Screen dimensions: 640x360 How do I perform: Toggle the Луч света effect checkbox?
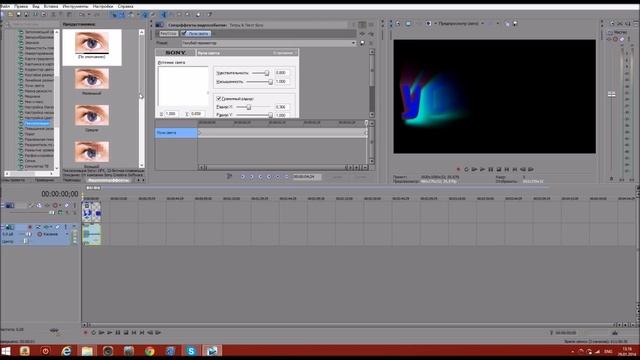(184, 33)
